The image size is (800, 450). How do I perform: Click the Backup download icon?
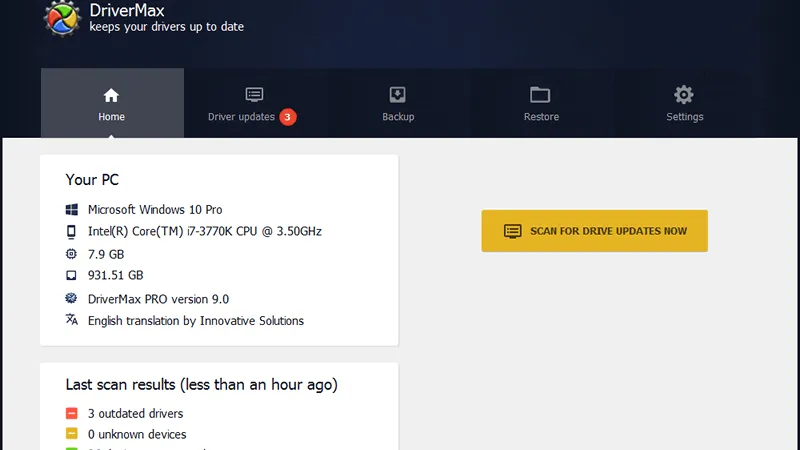coord(397,95)
